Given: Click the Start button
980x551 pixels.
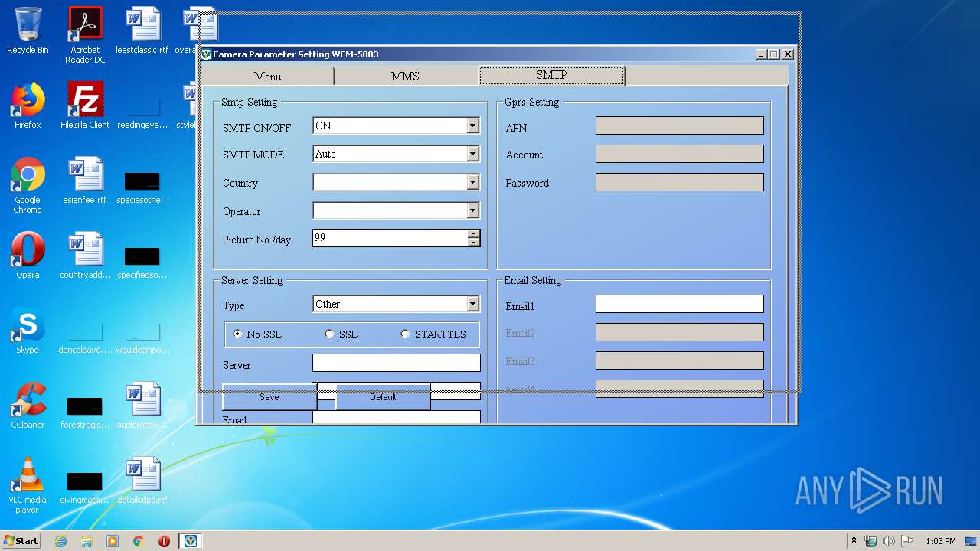Looking at the screenshot, I should click(x=21, y=541).
